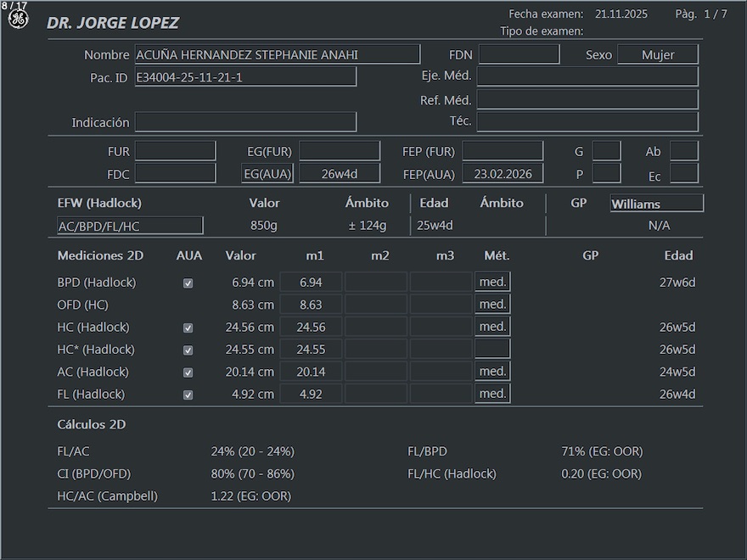Open the EFW formula AC/BPD/FL/HC selector
Image resolution: width=747 pixels, height=560 pixels.
pos(129,226)
